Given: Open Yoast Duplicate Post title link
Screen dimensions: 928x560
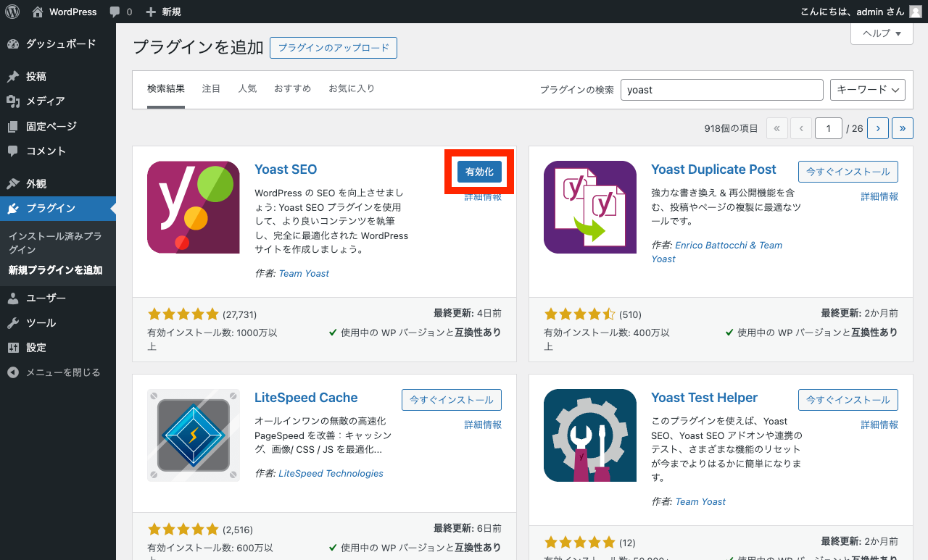Looking at the screenshot, I should coord(713,170).
